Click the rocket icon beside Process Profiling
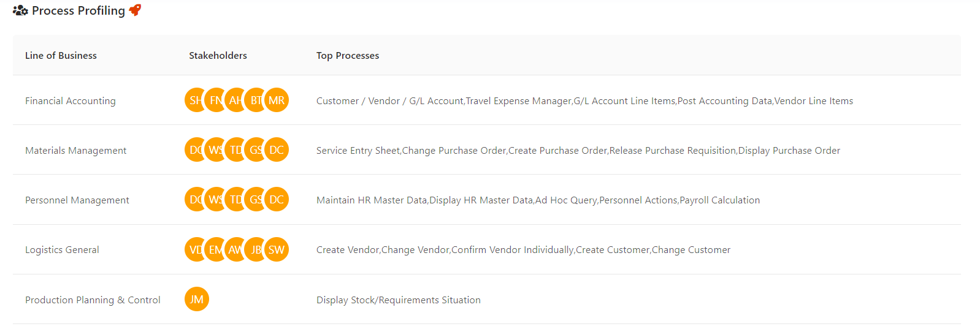The width and height of the screenshot is (980, 329). (135, 10)
